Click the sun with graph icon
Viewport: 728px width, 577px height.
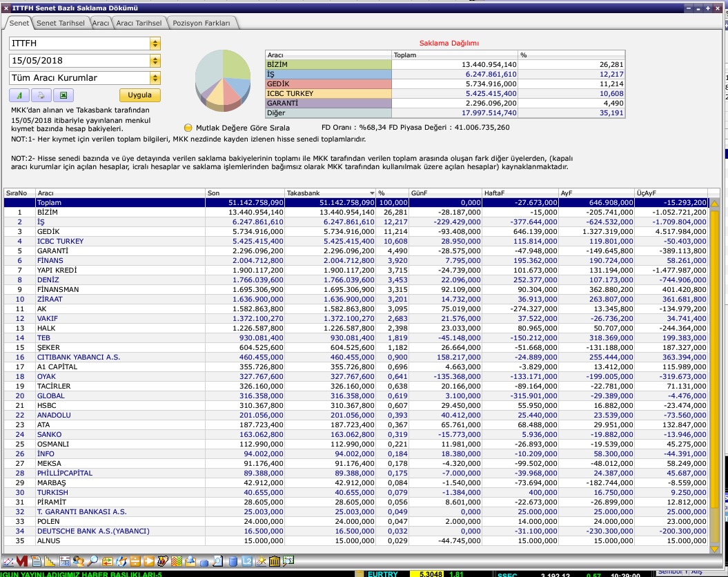point(261,561)
